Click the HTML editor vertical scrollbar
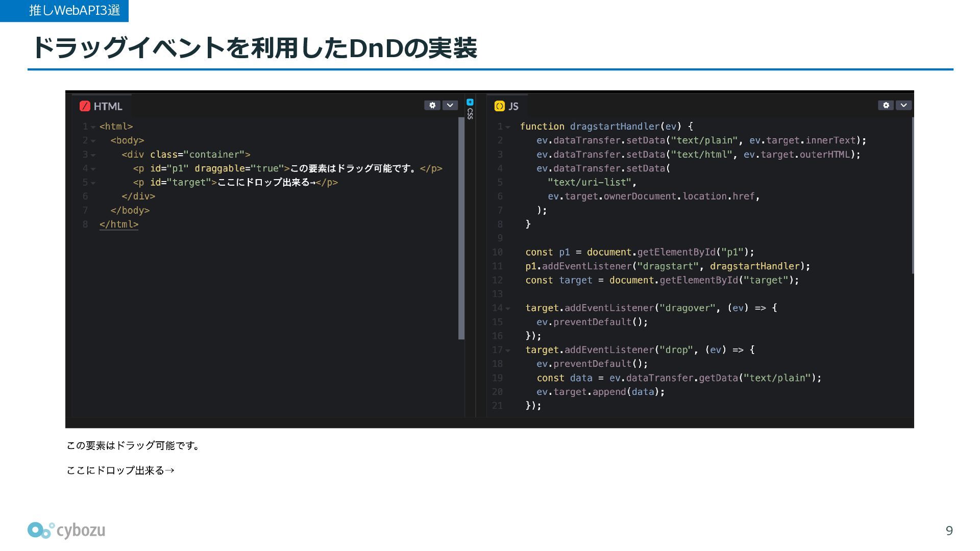This screenshot has width=980, height=551. [x=461, y=228]
